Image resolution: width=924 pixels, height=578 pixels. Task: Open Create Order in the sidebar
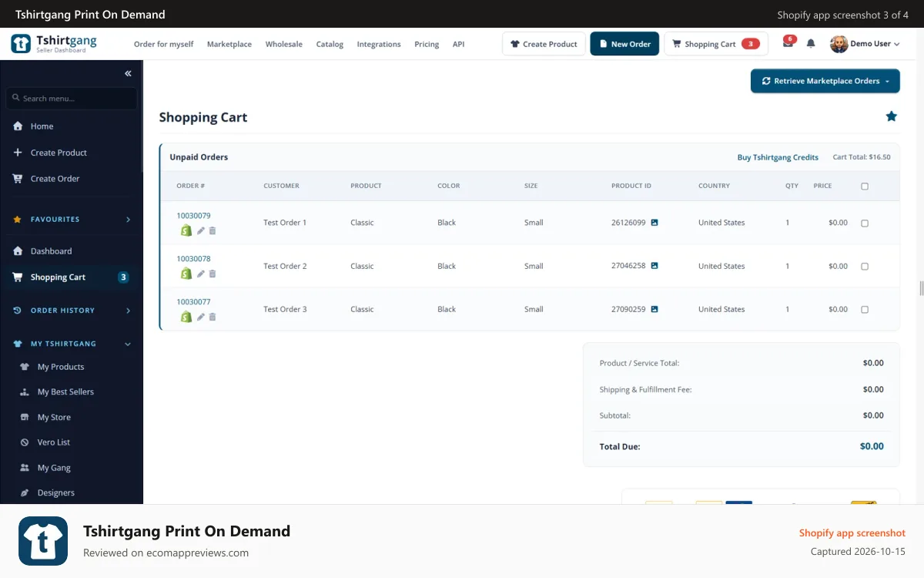click(x=55, y=179)
